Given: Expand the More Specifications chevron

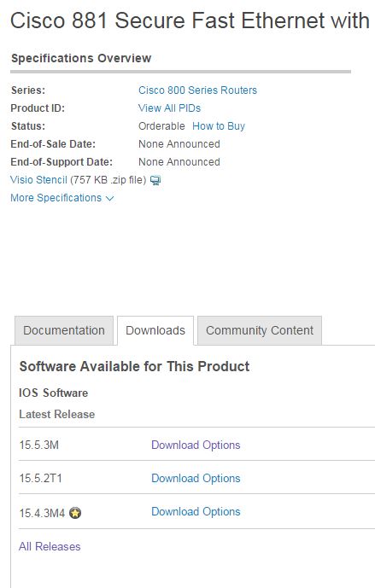Looking at the screenshot, I should click(x=109, y=198).
